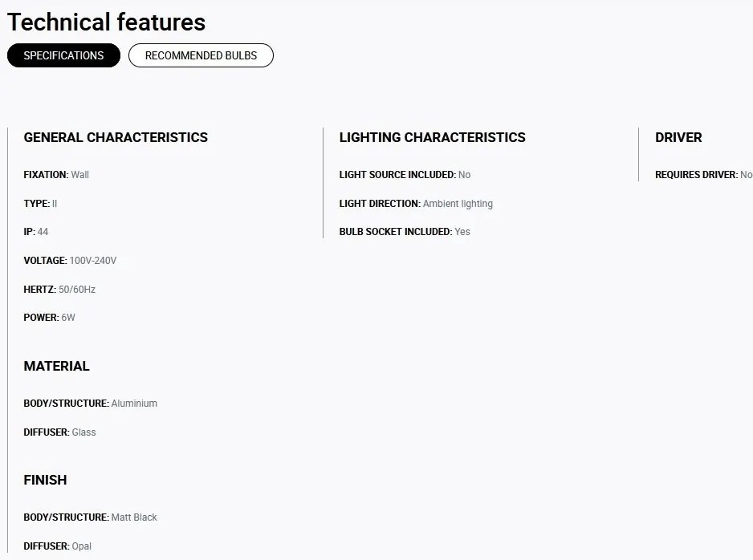
Task: Click the Voltage 100V-240V entry
Action: pyautogui.click(x=70, y=261)
